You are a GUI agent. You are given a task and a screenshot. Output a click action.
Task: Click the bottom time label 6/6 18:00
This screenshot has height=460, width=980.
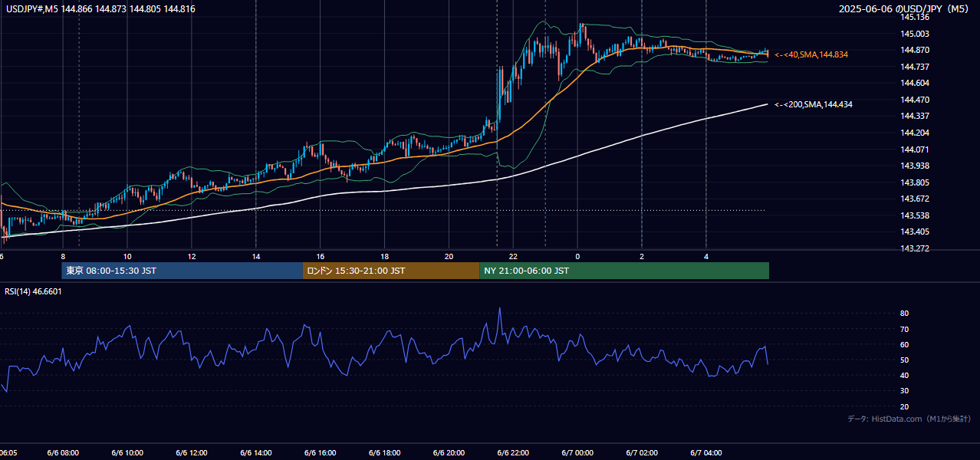point(385,453)
